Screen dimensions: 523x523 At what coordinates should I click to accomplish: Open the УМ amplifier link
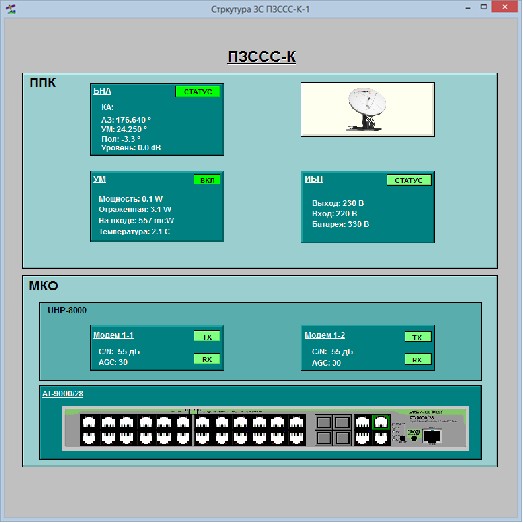[x=99, y=179]
